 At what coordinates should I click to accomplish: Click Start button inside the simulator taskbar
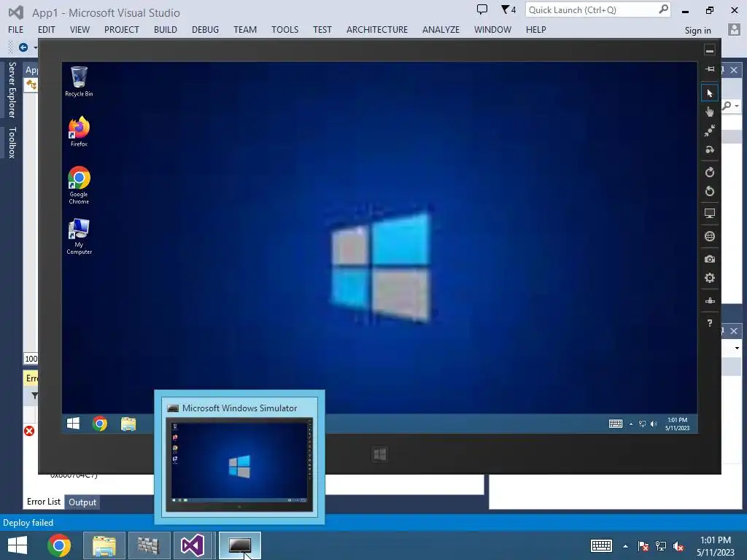point(74,424)
